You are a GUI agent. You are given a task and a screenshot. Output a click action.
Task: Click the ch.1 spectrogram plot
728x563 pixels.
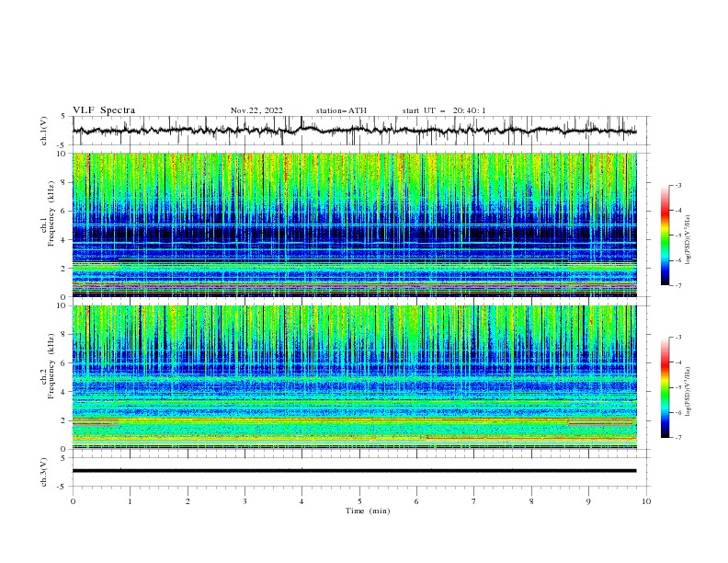[x=355, y=224]
